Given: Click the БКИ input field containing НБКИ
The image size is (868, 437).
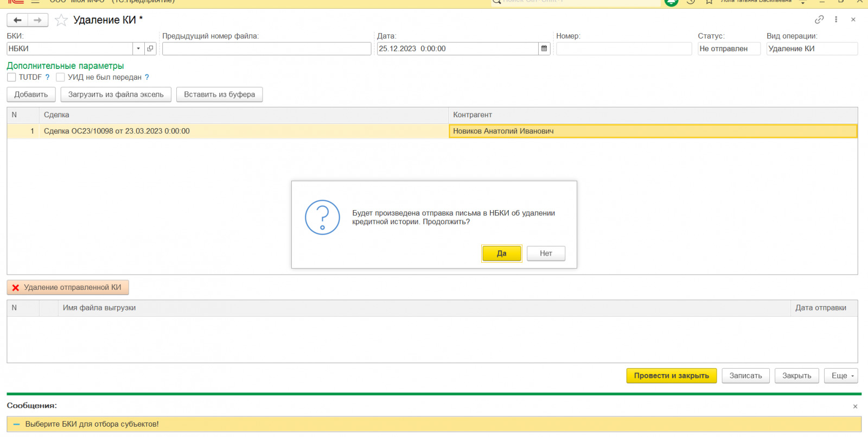Looking at the screenshot, I should [70, 49].
